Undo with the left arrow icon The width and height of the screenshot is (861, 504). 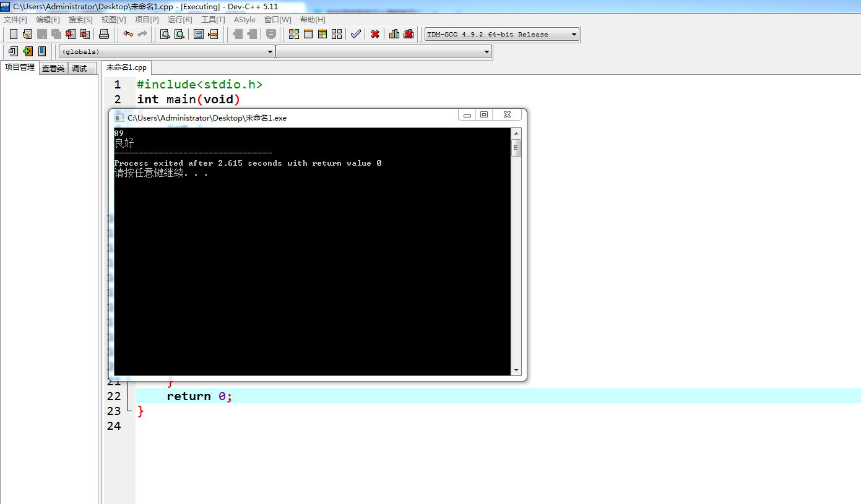[128, 34]
